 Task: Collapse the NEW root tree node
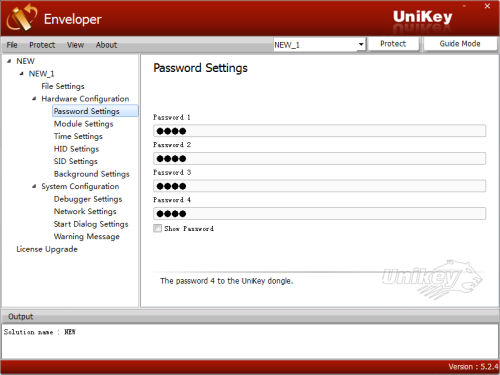pos(9,61)
